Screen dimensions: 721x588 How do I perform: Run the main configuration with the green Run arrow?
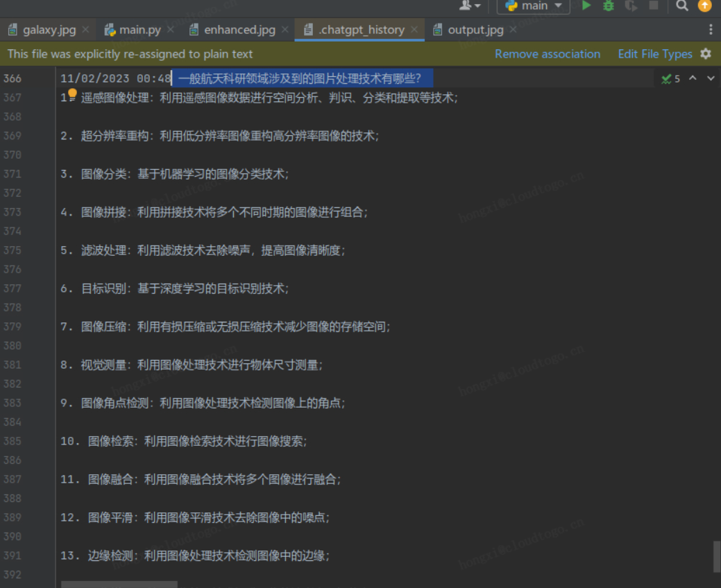[x=586, y=6]
